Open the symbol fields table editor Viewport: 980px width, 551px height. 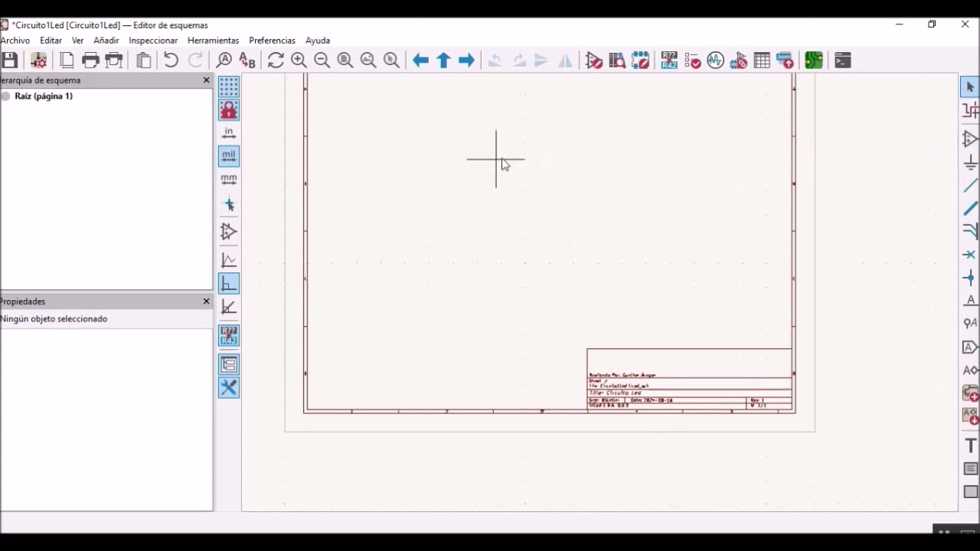[762, 60]
